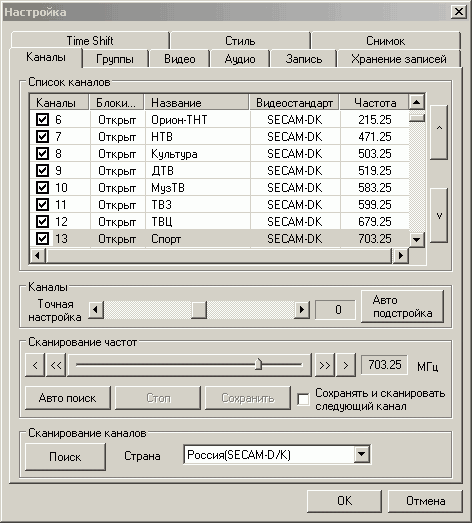The width and height of the screenshot is (472, 523).
Task: Click the fine tuning value field showing 0
Action: pos(335,310)
